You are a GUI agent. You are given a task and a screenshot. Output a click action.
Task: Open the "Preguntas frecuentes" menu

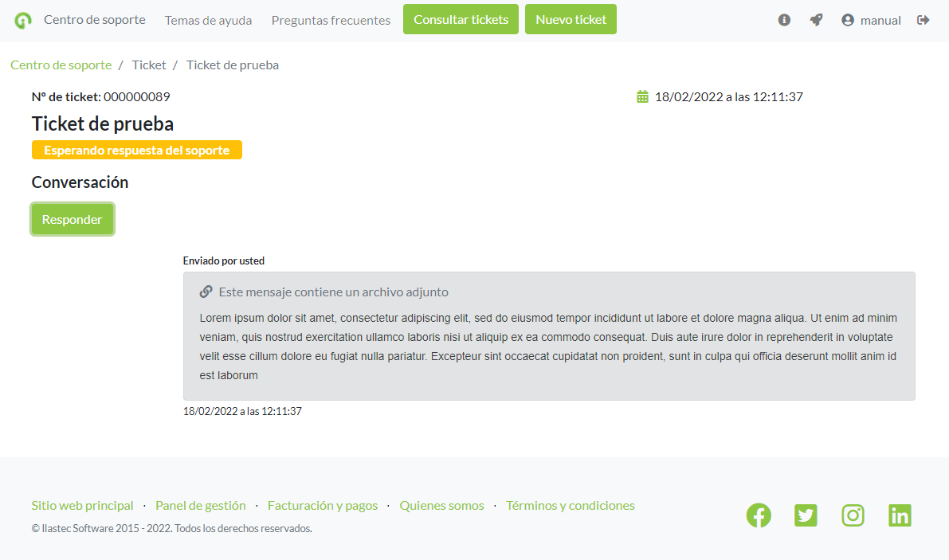coord(331,20)
